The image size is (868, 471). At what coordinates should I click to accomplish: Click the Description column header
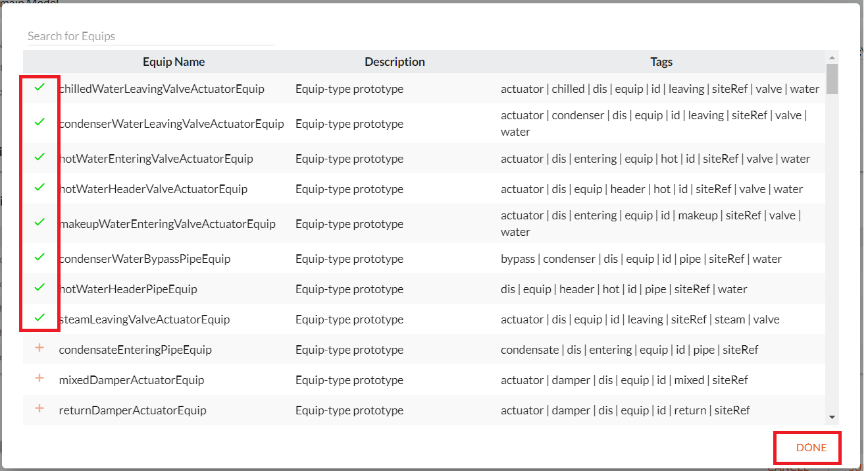pos(395,62)
